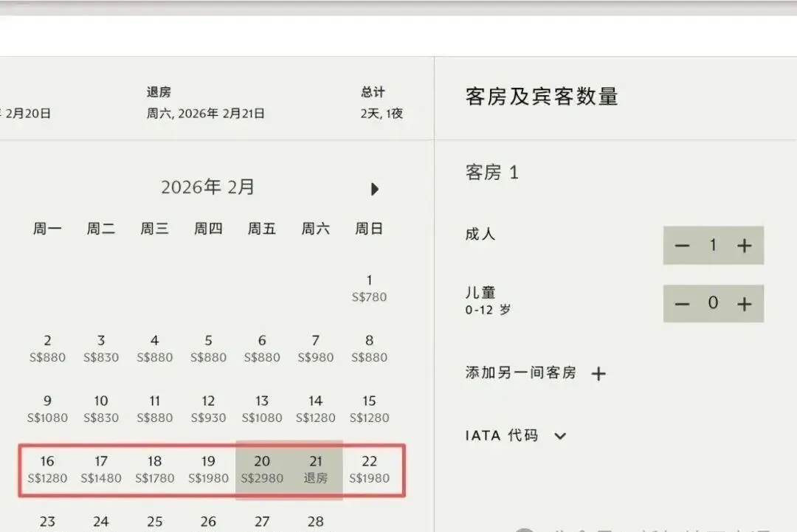Click the 周五 weekday header
The height and width of the screenshot is (532, 797).
(x=262, y=229)
